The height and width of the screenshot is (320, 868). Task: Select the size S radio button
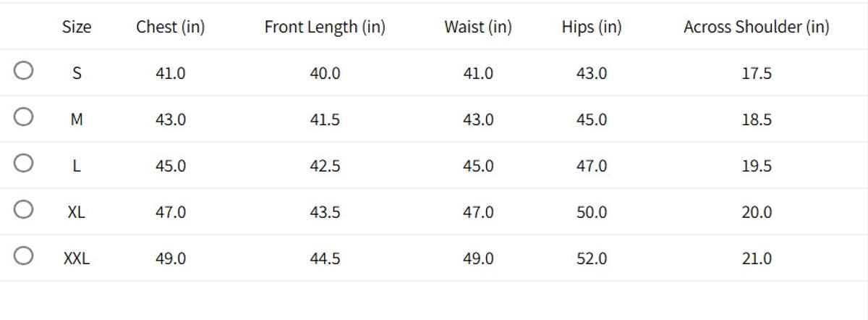[23, 71]
